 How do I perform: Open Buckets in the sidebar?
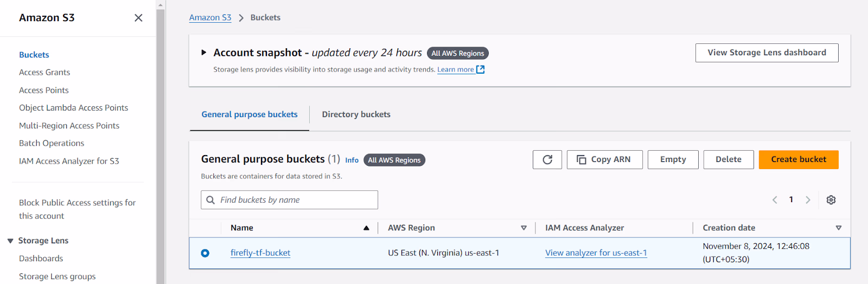point(34,55)
